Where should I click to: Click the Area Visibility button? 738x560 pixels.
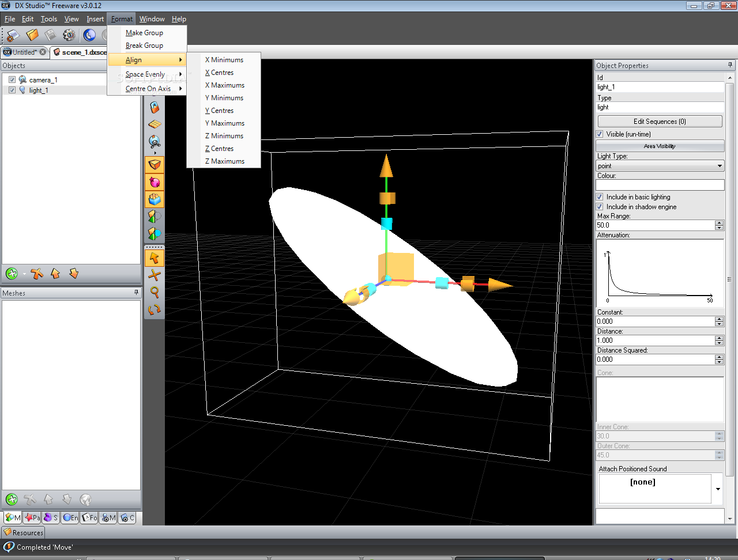[660, 146]
